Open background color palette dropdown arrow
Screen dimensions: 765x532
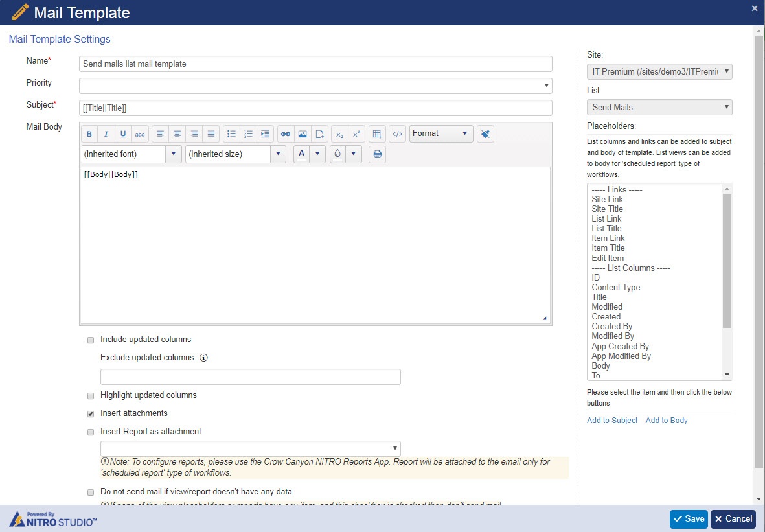point(354,154)
